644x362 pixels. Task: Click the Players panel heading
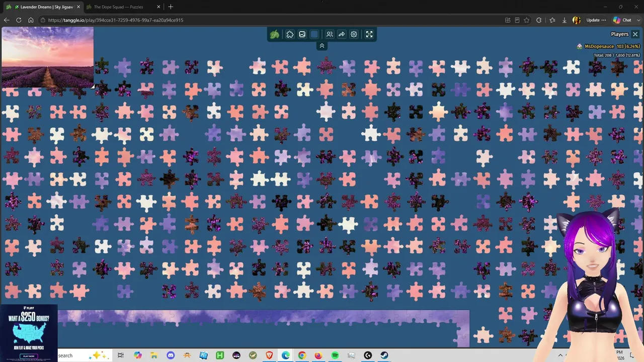click(619, 34)
